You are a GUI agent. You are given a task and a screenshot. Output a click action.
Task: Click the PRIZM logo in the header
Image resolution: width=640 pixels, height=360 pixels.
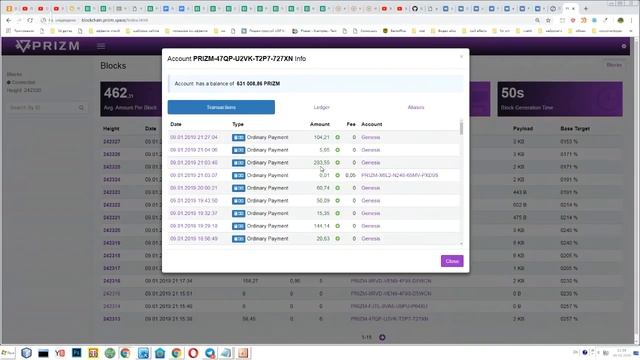pos(47,46)
